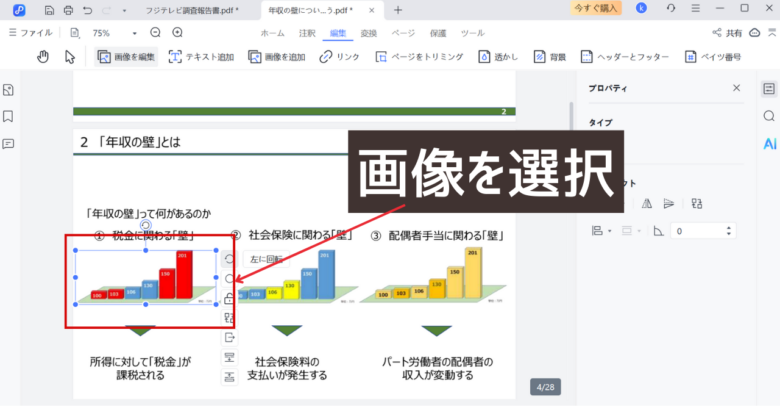Screen dimensions: 780x410
Task: Toggle the properties panel icon in right sidebar
Action: point(769,89)
